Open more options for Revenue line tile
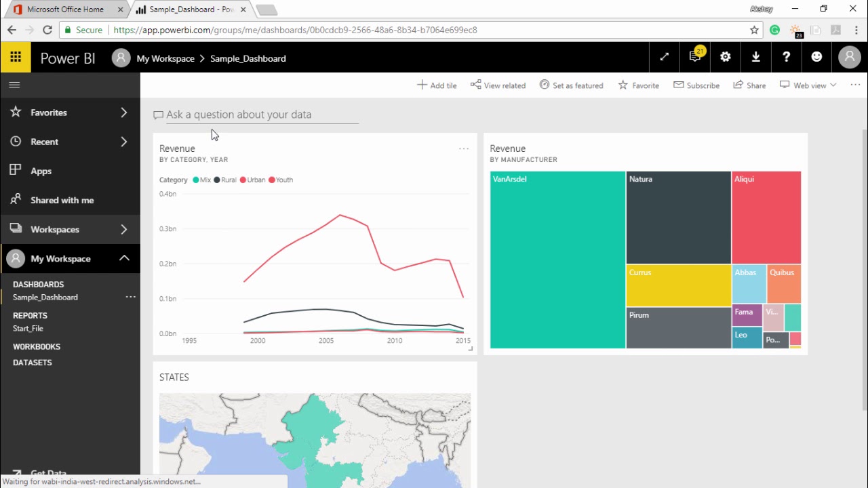 (x=464, y=148)
